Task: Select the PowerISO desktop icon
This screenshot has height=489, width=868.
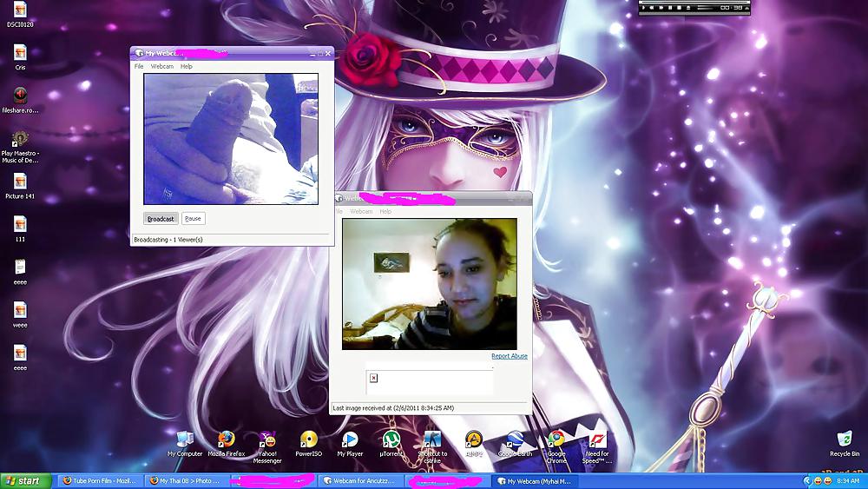Action: coord(308,444)
